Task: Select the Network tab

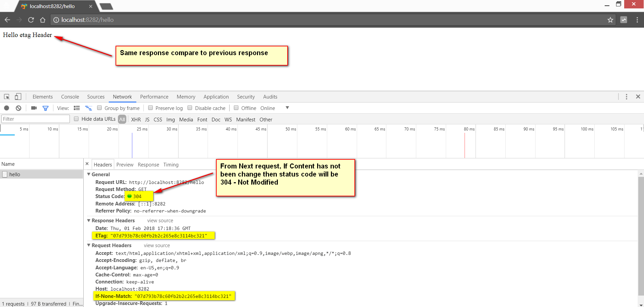Action: pyautogui.click(x=122, y=97)
